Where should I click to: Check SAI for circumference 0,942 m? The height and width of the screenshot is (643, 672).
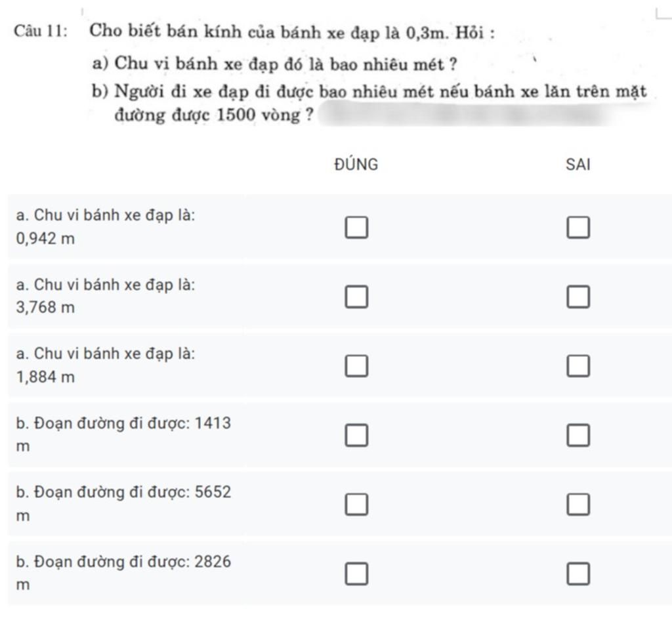click(x=578, y=227)
